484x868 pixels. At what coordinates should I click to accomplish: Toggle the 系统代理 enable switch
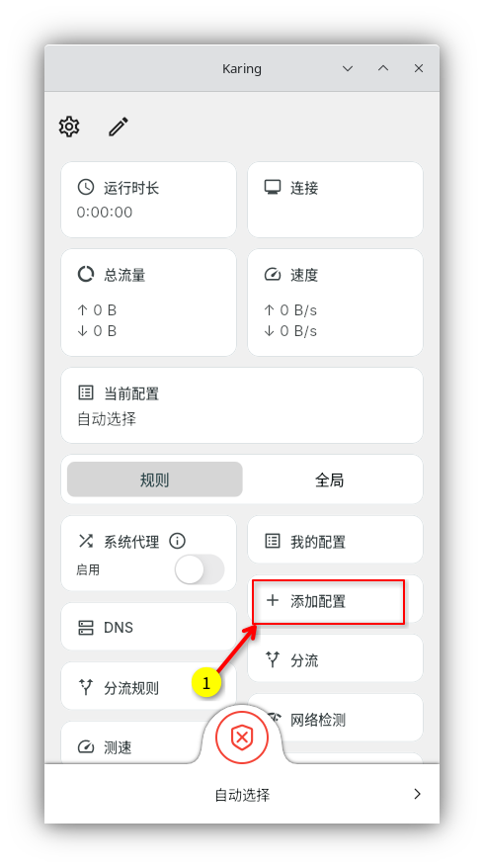[200, 569]
